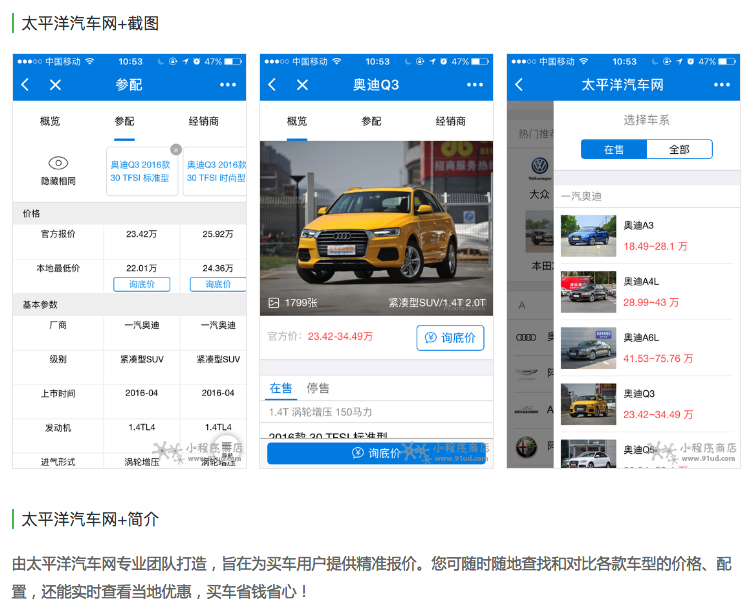Close the 参配 page with X icon
The height and width of the screenshot is (609, 750).
tap(55, 85)
